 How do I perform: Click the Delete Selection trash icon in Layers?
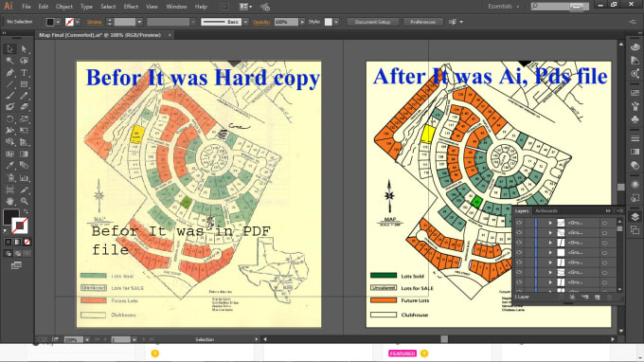(610, 297)
